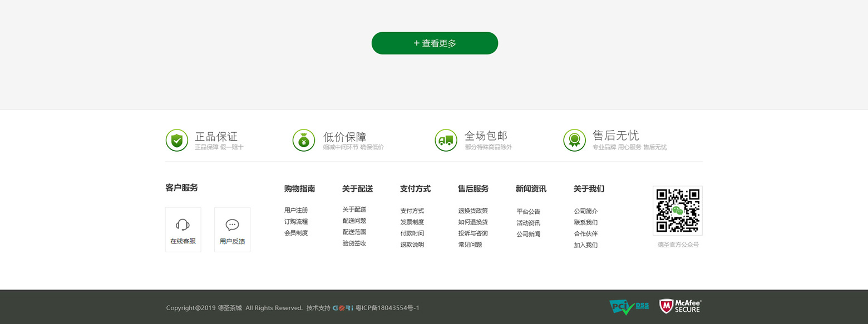View 退换货政策 link

[473, 211]
